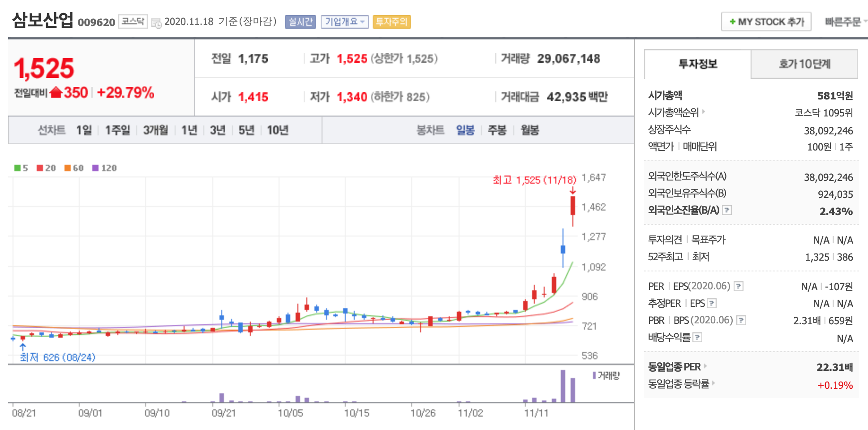Switch to the 투자정보 tab
The height and width of the screenshot is (430, 868).
pos(698,64)
